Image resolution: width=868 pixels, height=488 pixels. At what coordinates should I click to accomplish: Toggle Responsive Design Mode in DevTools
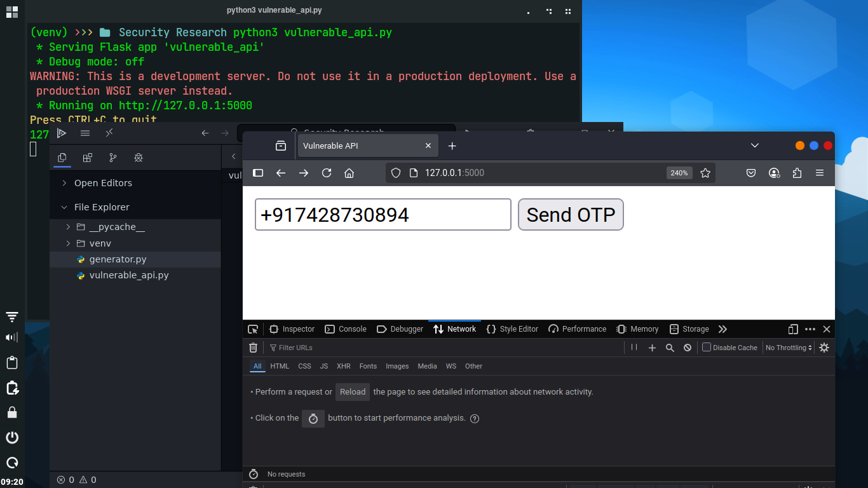coord(793,329)
